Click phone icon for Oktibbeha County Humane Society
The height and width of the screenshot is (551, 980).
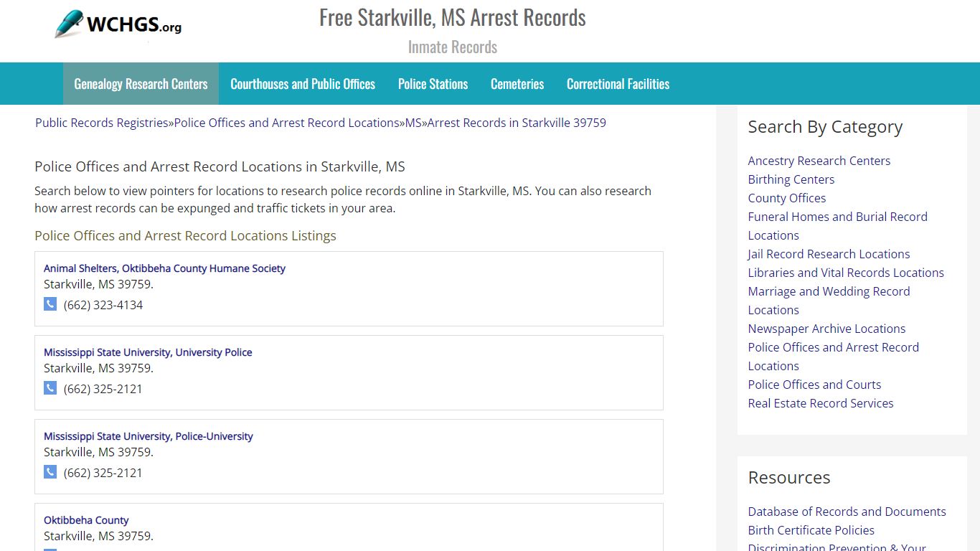[50, 304]
